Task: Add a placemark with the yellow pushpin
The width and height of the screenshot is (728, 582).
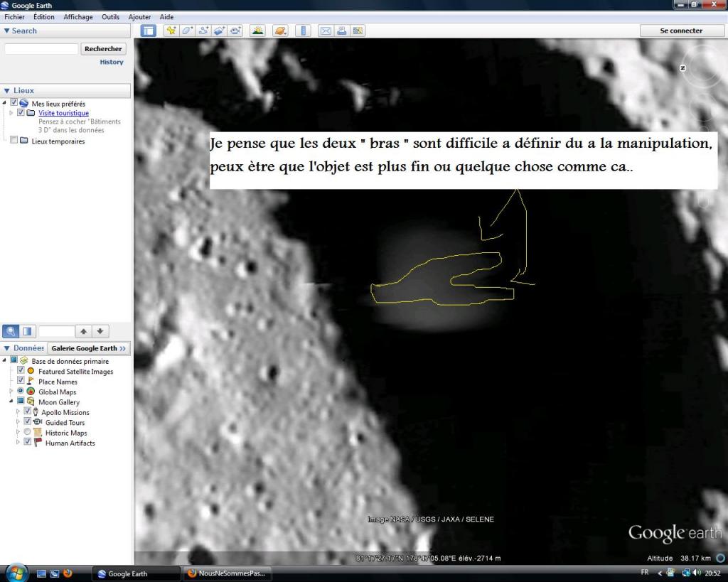Action: [x=171, y=31]
